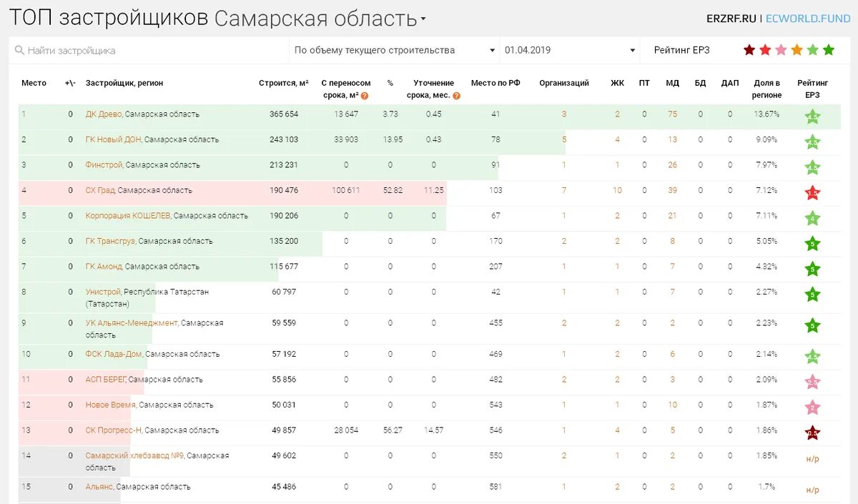
Task: Open developer СК Прогресс-Н link
Action: pyautogui.click(x=113, y=430)
